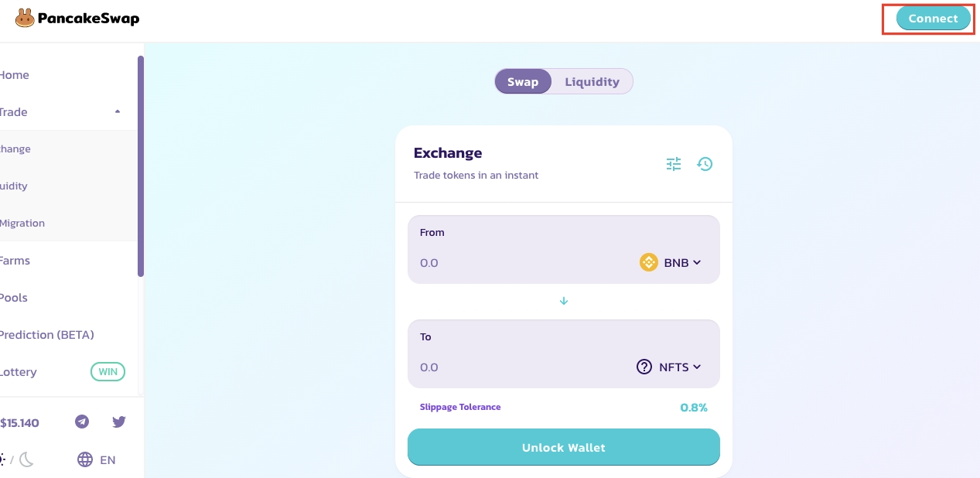The height and width of the screenshot is (478, 980).
Task: Click the Unlock Wallet button
Action: pyautogui.click(x=563, y=448)
